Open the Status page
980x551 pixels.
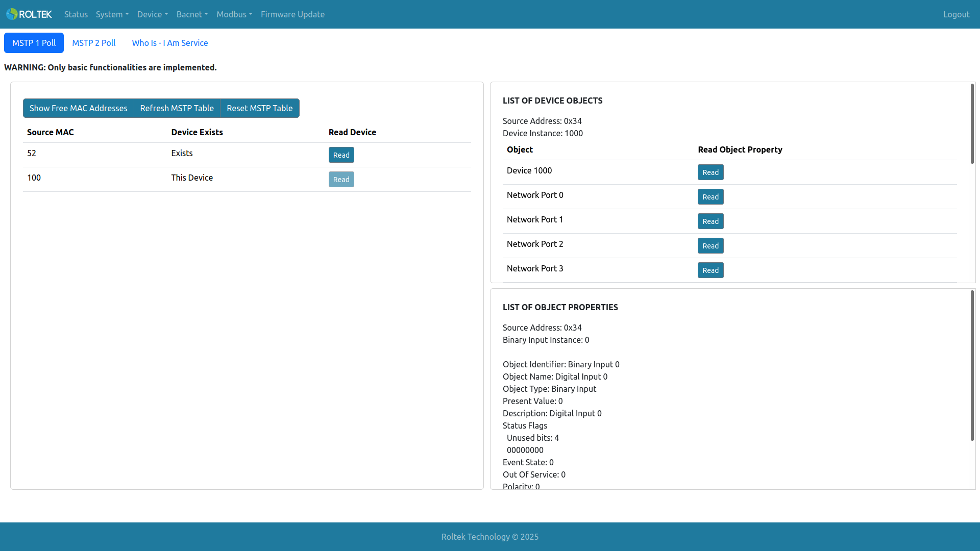76,14
